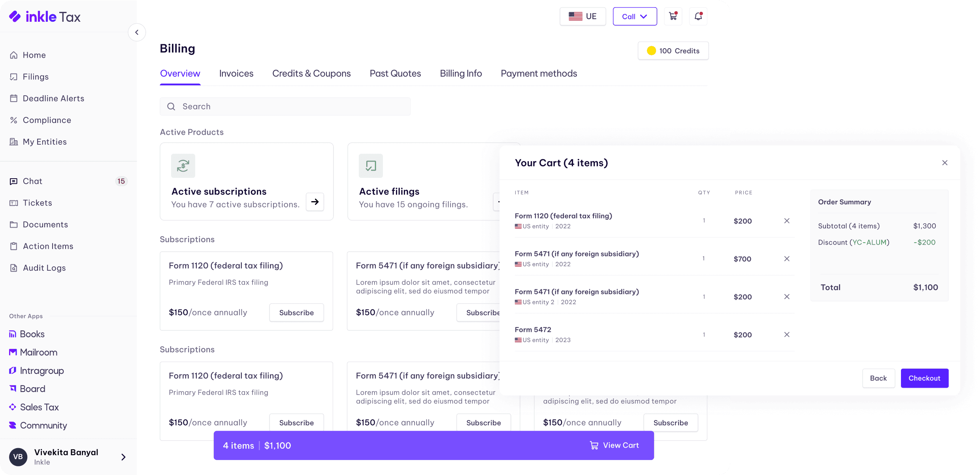Remove Form 5472 from the cart
Viewport: 980px width, 475px height.
[x=787, y=335]
